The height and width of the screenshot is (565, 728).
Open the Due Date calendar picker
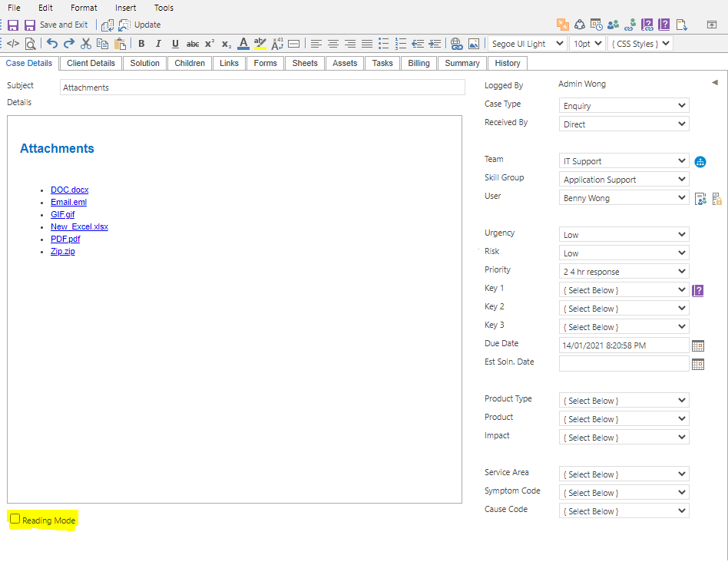[698, 345]
